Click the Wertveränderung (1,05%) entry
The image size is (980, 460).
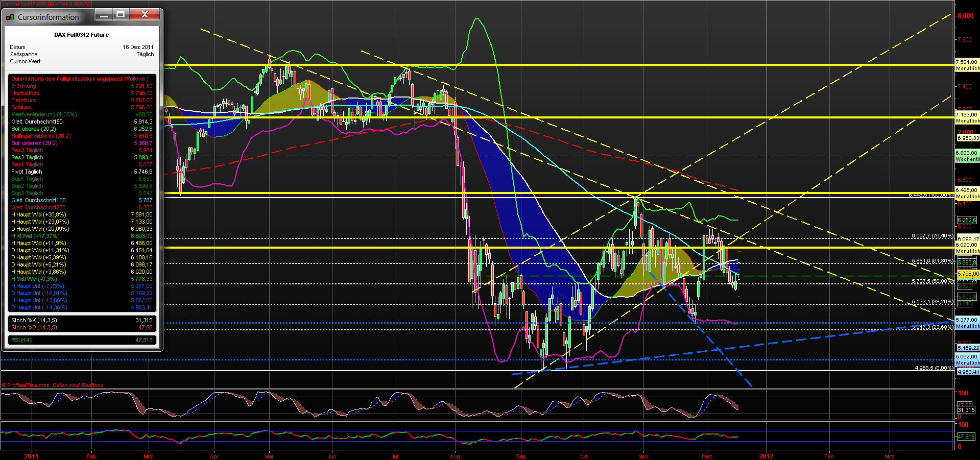click(x=43, y=114)
